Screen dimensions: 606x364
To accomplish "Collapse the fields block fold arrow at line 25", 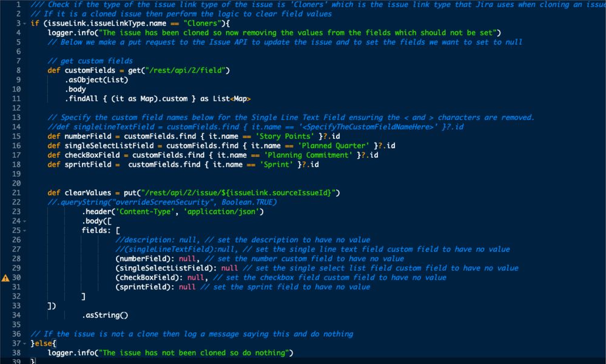I will [25, 231].
